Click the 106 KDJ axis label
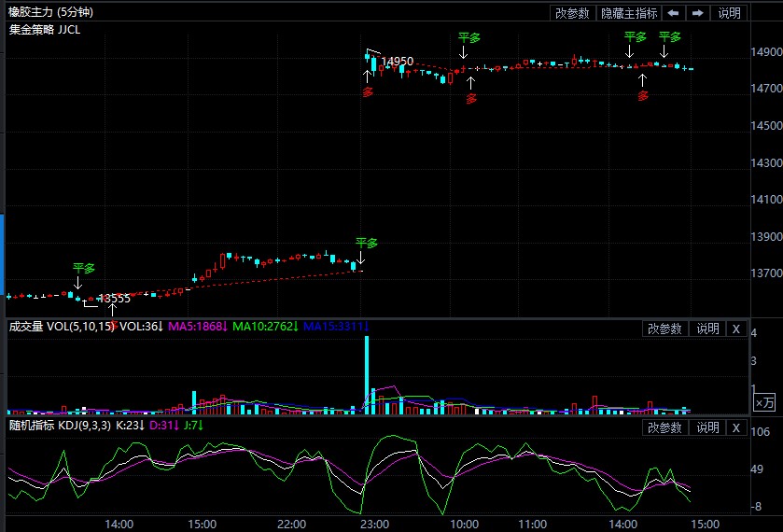The height and width of the screenshot is (532, 783). pos(760,431)
